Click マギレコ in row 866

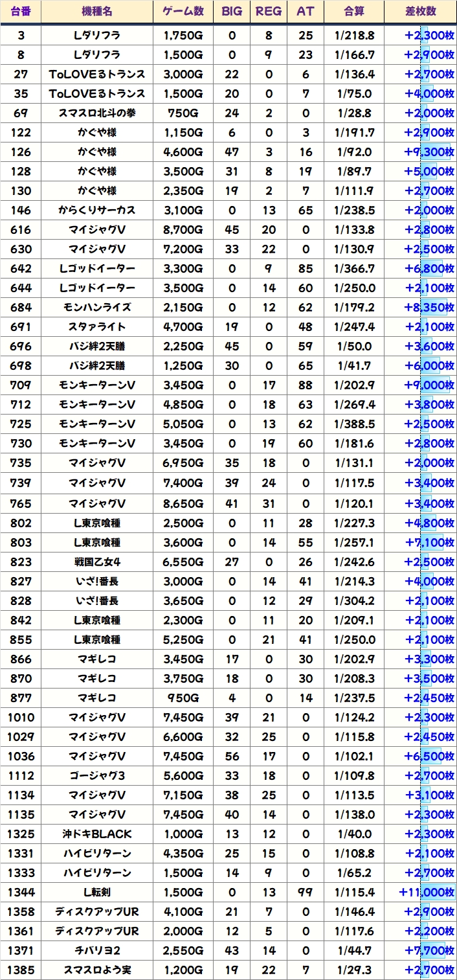(97, 659)
